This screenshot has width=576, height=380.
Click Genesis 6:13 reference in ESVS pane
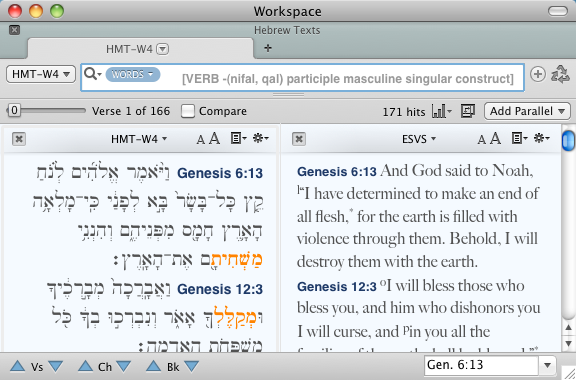point(337,172)
